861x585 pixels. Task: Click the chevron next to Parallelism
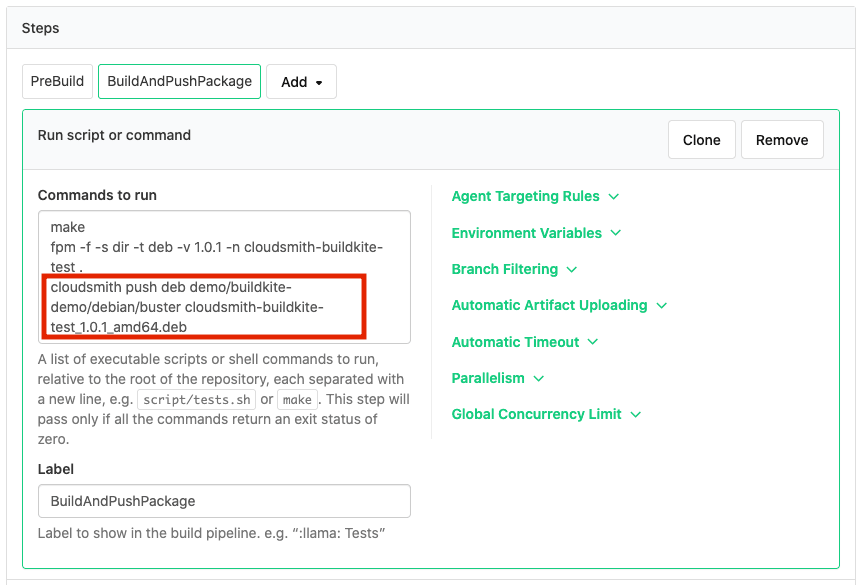[x=539, y=379]
